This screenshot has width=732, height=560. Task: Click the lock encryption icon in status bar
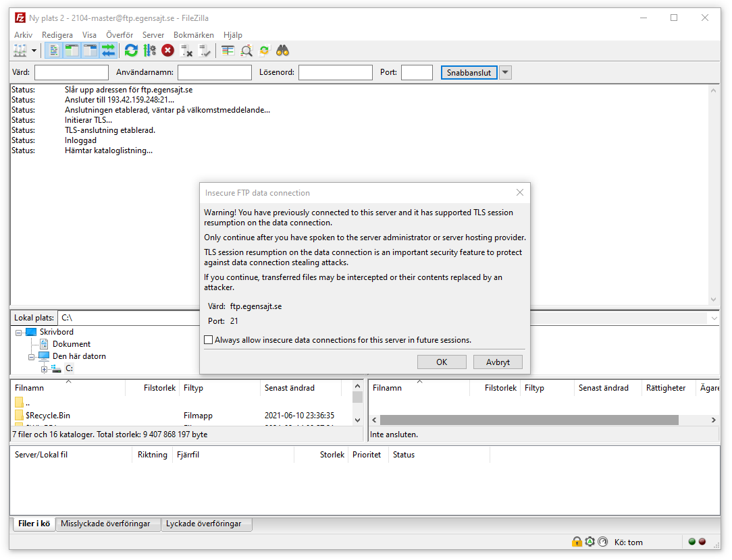(x=577, y=542)
